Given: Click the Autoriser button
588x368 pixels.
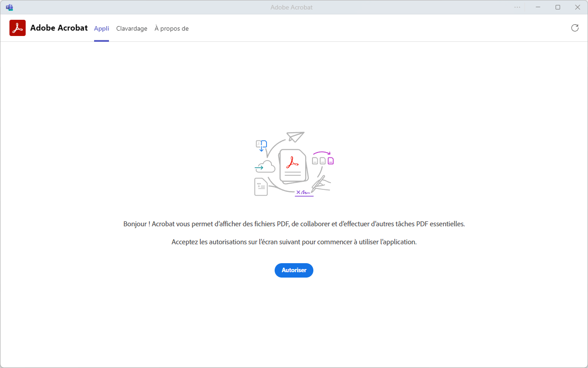Looking at the screenshot, I should tap(294, 270).
